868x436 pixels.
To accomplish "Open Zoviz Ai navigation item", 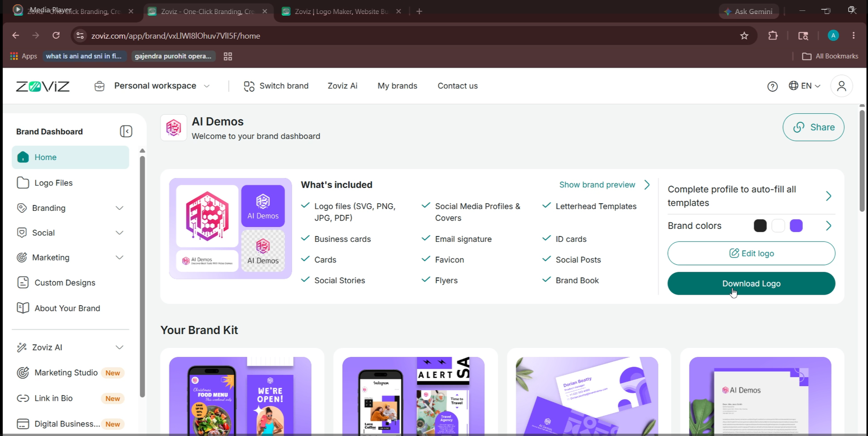I will [343, 86].
